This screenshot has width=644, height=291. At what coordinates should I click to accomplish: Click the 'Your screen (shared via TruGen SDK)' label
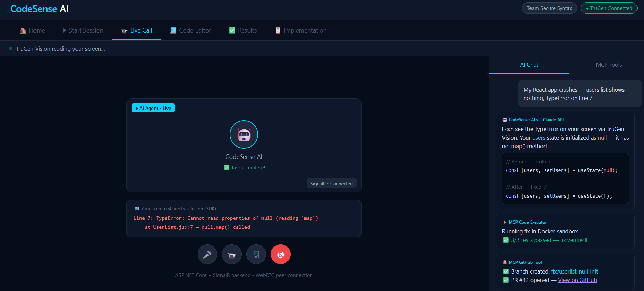coord(178,208)
